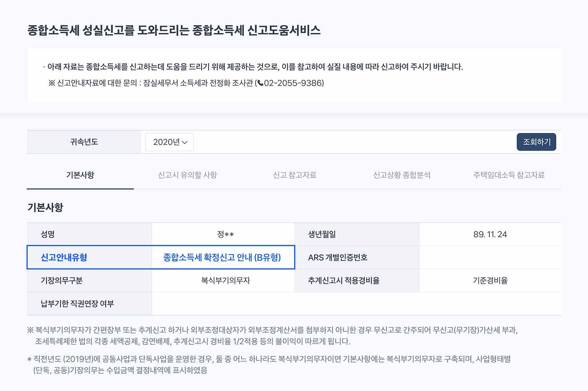The width and height of the screenshot is (588, 391).
Task: Click the birthdate value 89. 11. 24
Action: tap(490, 235)
